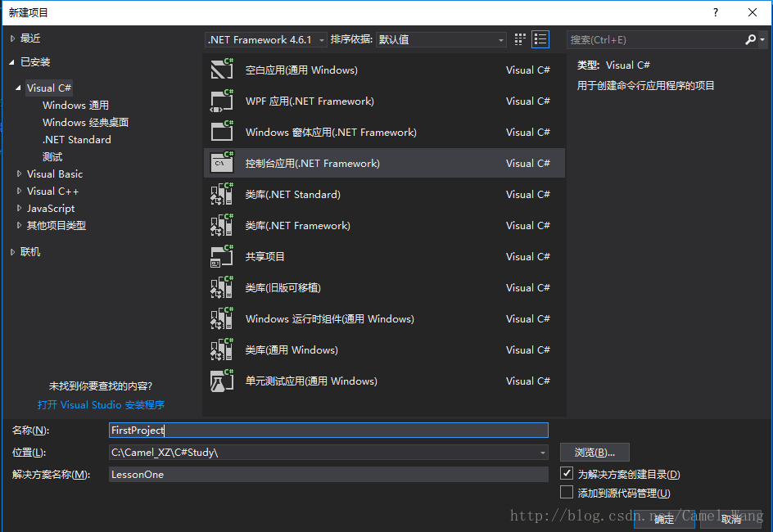The height and width of the screenshot is (532, 773).
Task: Open the help question mark button
Action: (716, 12)
